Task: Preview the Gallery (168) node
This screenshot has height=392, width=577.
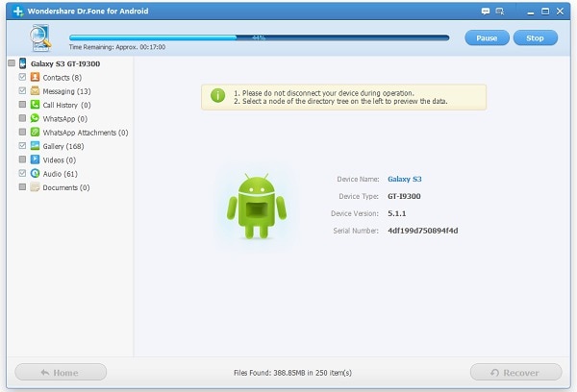Action: (63, 146)
